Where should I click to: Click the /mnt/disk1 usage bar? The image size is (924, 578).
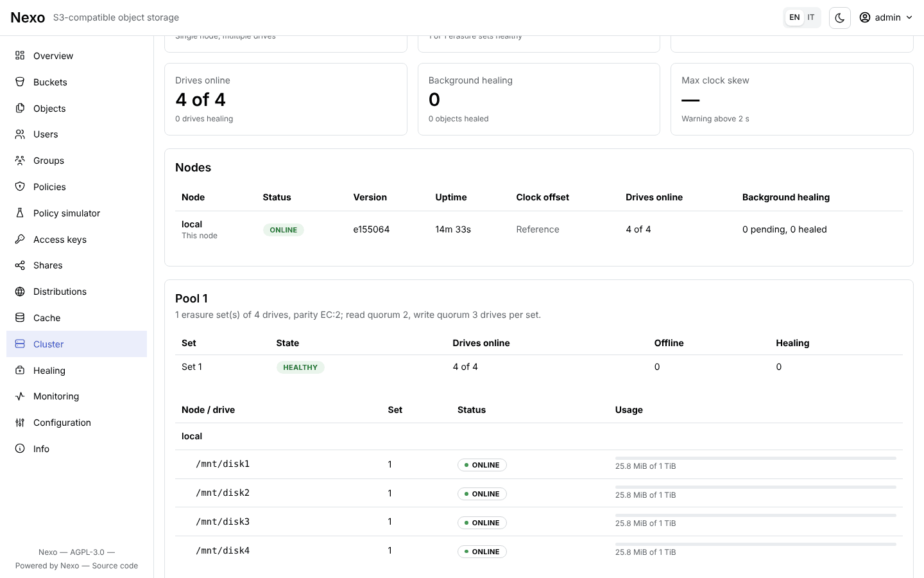pyautogui.click(x=755, y=458)
